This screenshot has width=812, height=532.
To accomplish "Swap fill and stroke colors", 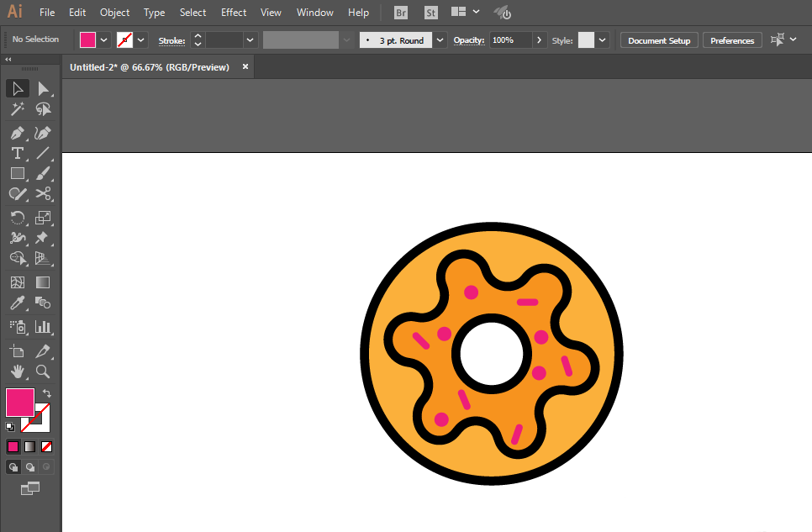I will [47, 393].
